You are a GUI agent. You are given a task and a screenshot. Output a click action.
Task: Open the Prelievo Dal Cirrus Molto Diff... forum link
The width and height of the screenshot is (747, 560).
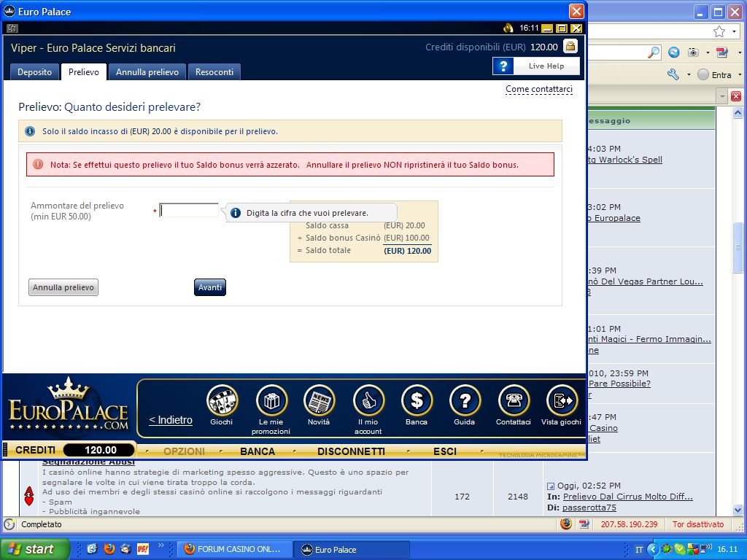coord(627,497)
